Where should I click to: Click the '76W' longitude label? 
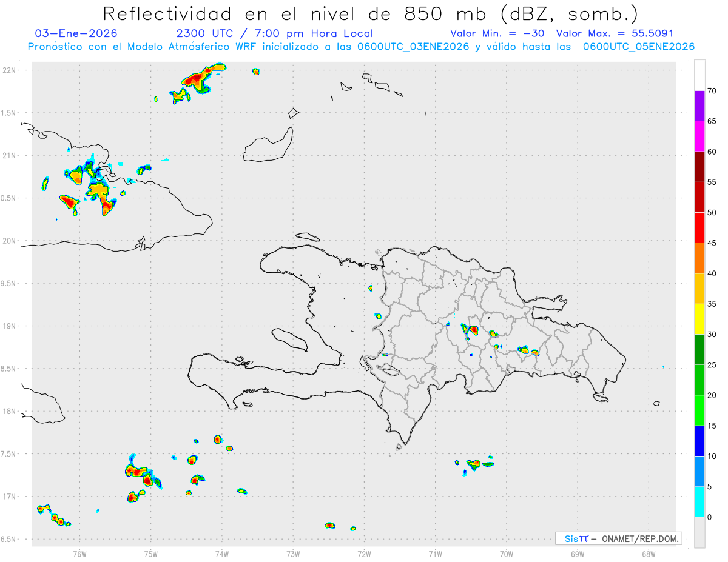pyautogui.click(x=79, y=554)
